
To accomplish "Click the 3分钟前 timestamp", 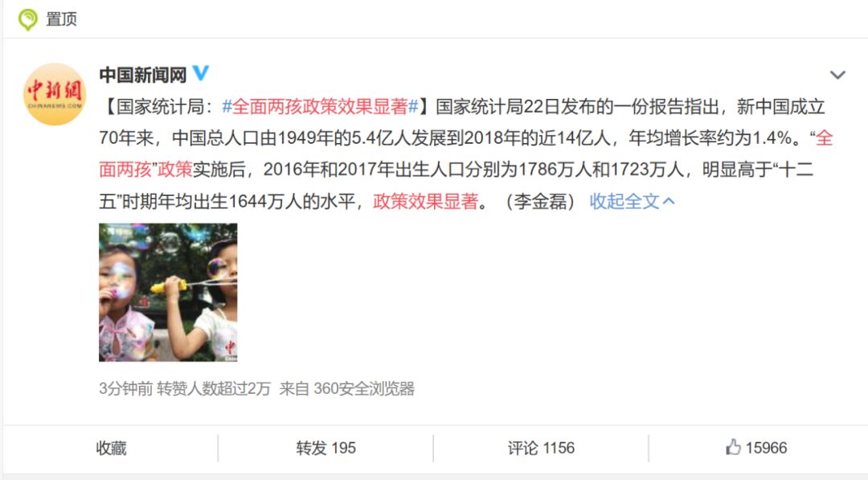I will click(125, 388).
